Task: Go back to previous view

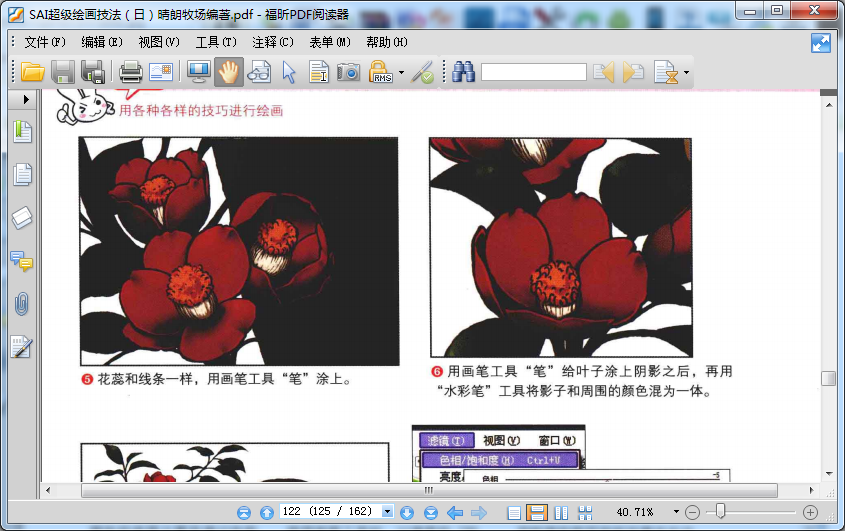Action: pyautogui.click(x=455, y=513)
